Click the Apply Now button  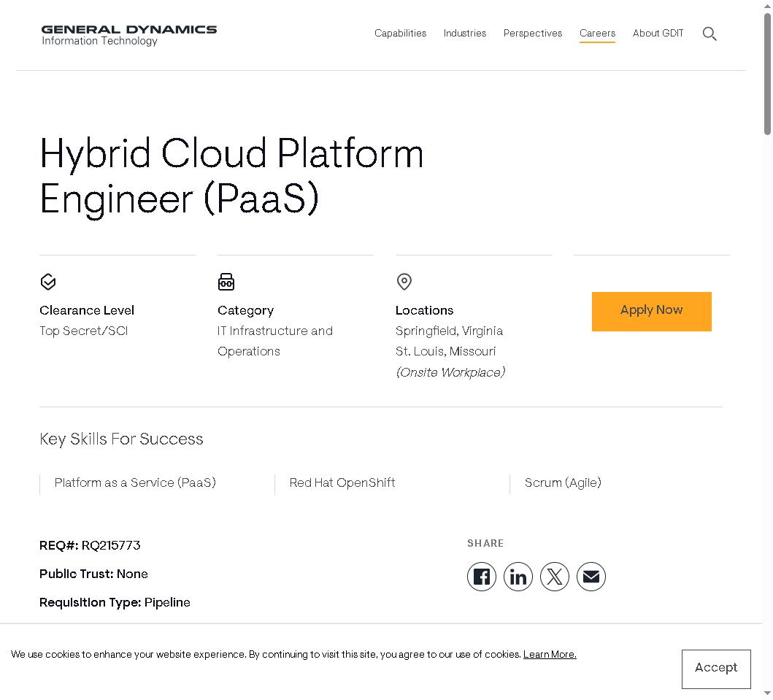pos(652,312)
